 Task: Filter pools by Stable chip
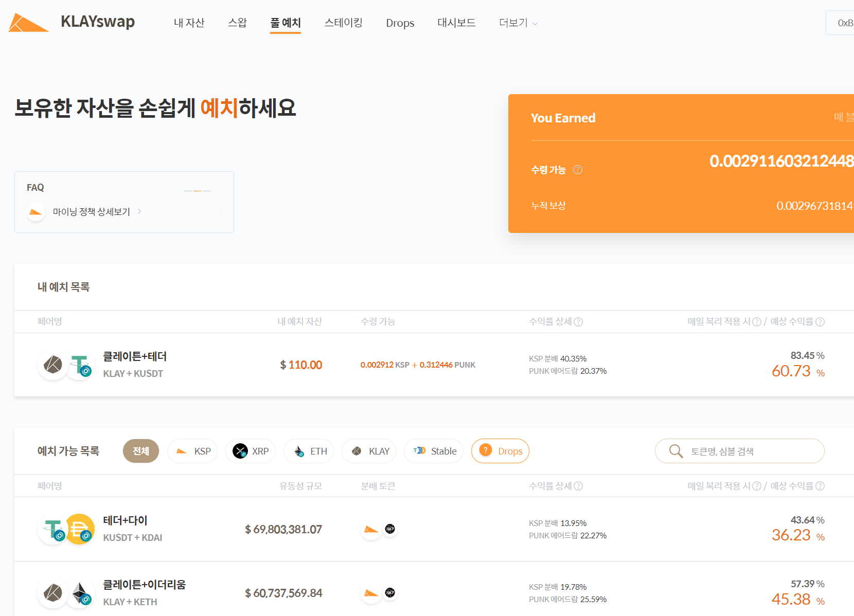[434, 451]
